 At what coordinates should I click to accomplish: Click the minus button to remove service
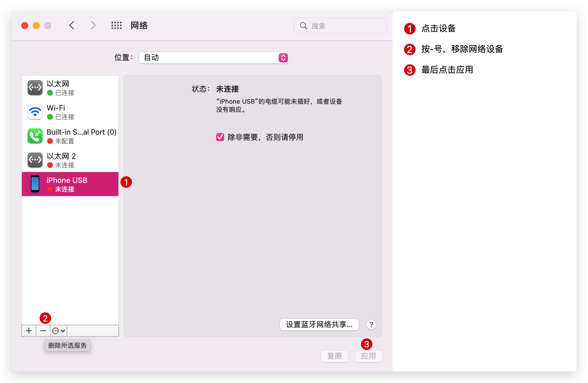click(43, 331)
